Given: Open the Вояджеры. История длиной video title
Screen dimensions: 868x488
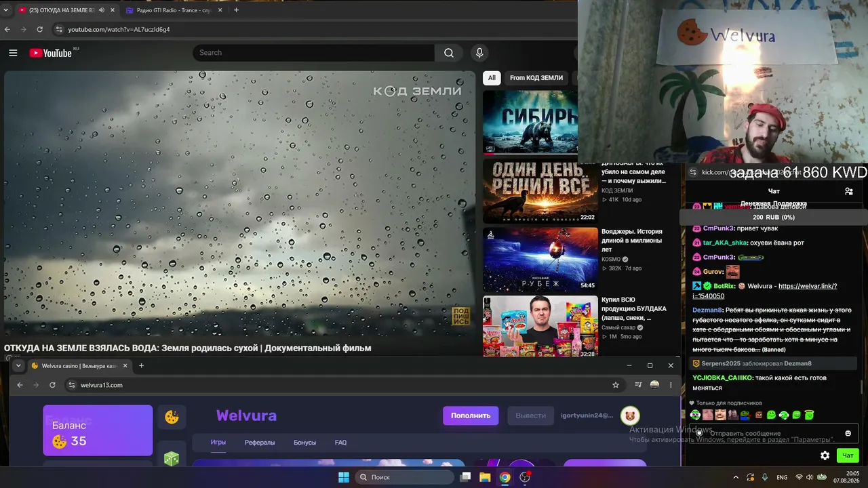Looking at the screenshot, I should point(632,241).
